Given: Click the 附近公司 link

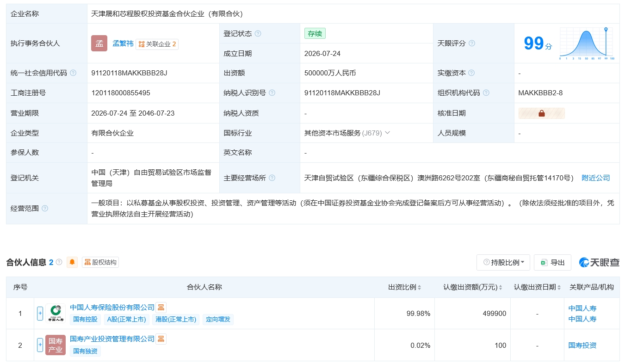Looking at the screenshot, I should click(596, 178).
